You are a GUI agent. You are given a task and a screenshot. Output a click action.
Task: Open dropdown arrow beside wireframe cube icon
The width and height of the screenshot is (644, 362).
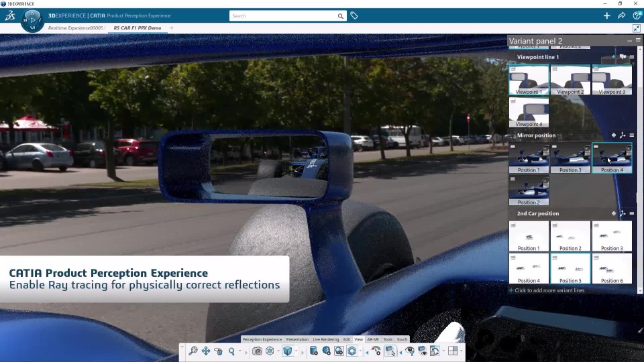pyautogui.click(x=278, y=351)
